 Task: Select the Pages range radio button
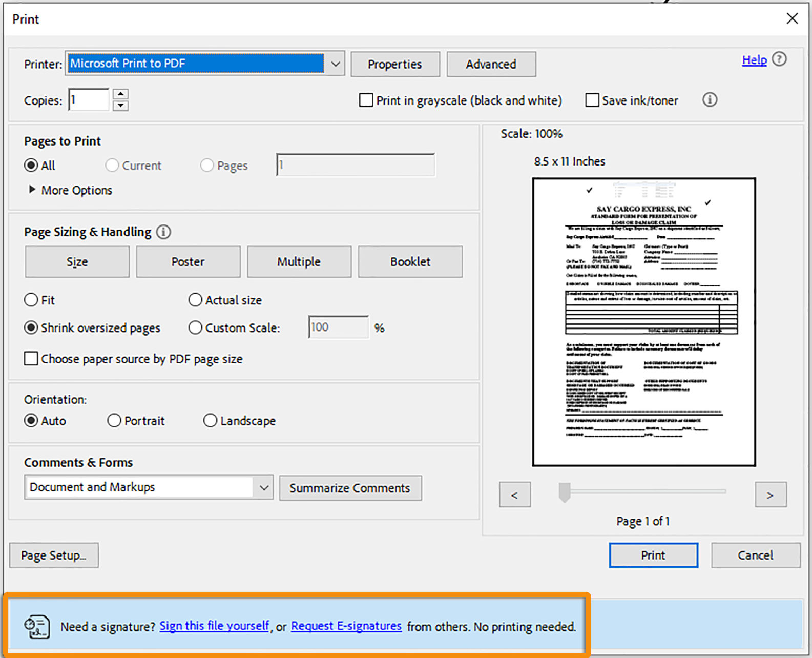click(207, 166)
